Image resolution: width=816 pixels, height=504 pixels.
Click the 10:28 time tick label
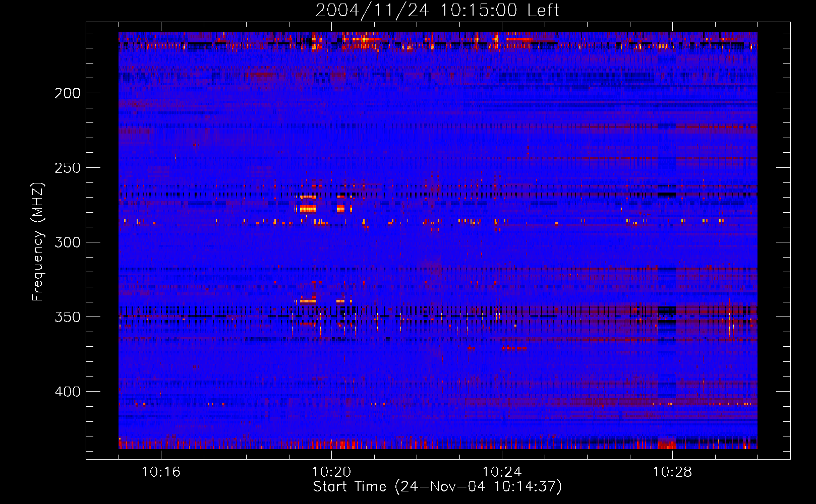(x=672, y=472)
